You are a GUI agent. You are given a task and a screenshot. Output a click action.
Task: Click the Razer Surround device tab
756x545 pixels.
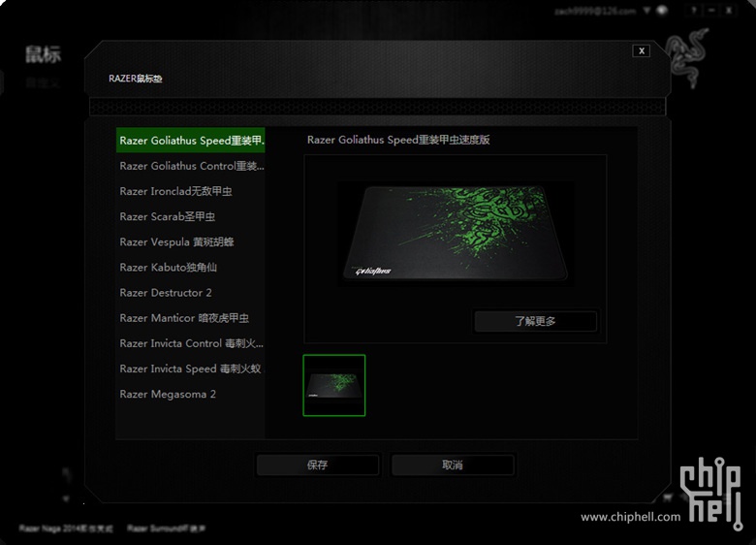tap(167, 529)
